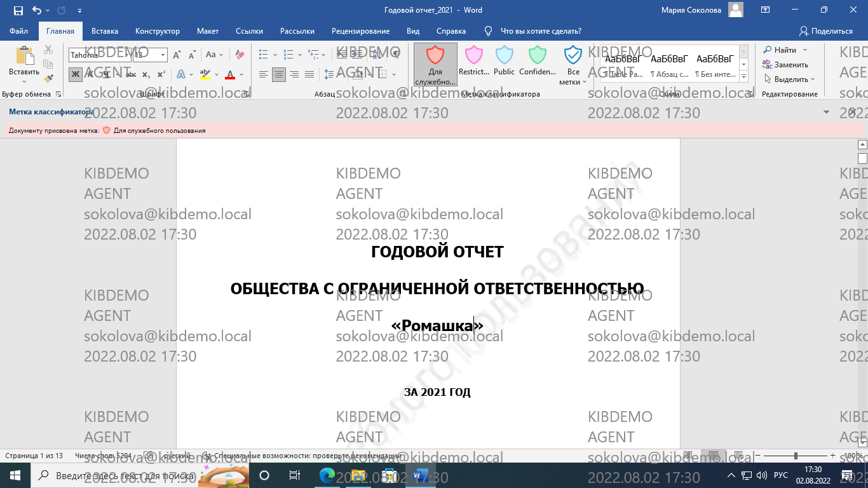The image size is (868, 488).
Task: Apply the green Confidential classification label
Action: pos(538,61)
